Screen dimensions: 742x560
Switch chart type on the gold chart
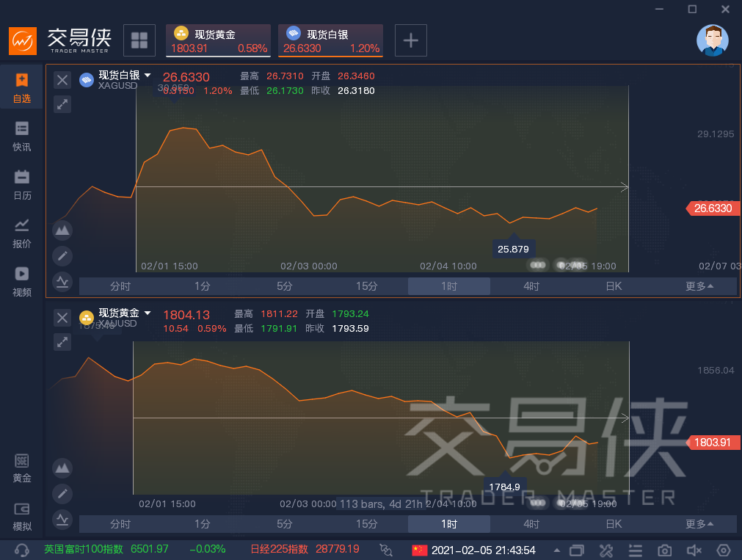coord(62,468)
